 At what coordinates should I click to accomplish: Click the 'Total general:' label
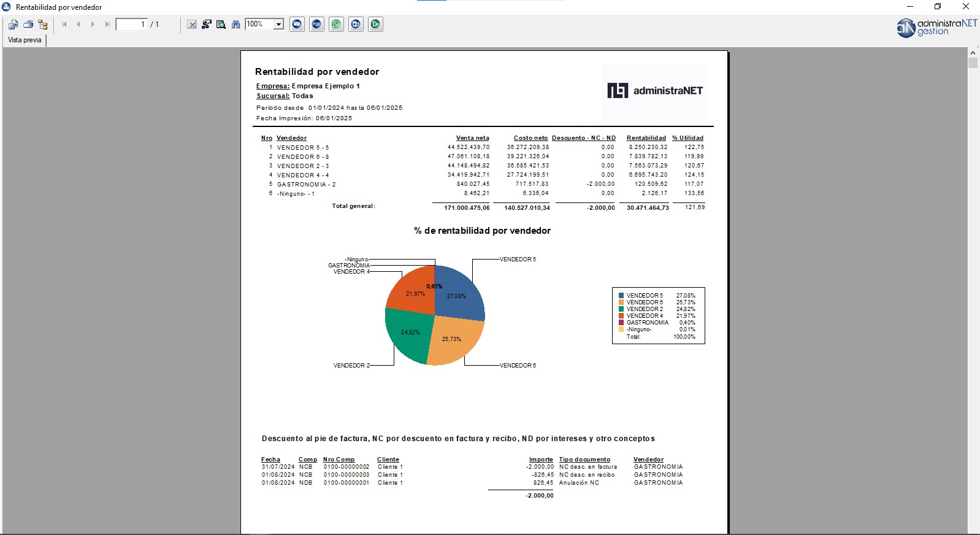click(x=354, y=206)
